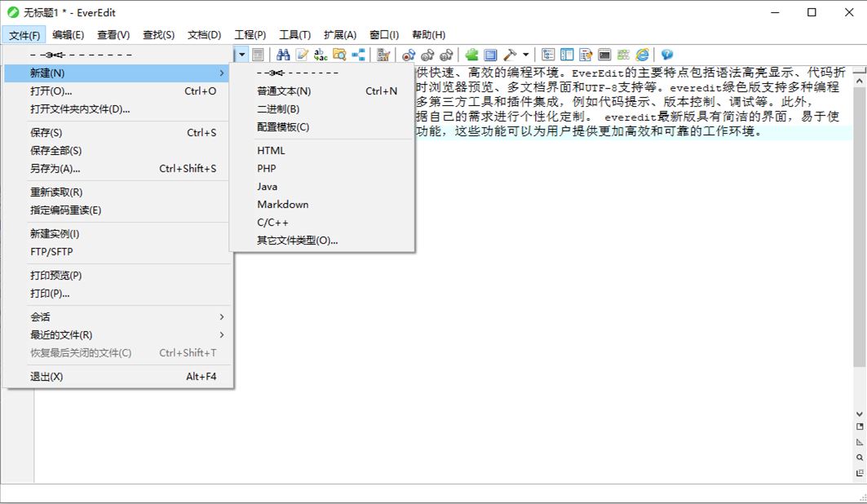Screen dimensions: 867x504
Task: Open the 查看(V) menu
Action: point(113,35)
